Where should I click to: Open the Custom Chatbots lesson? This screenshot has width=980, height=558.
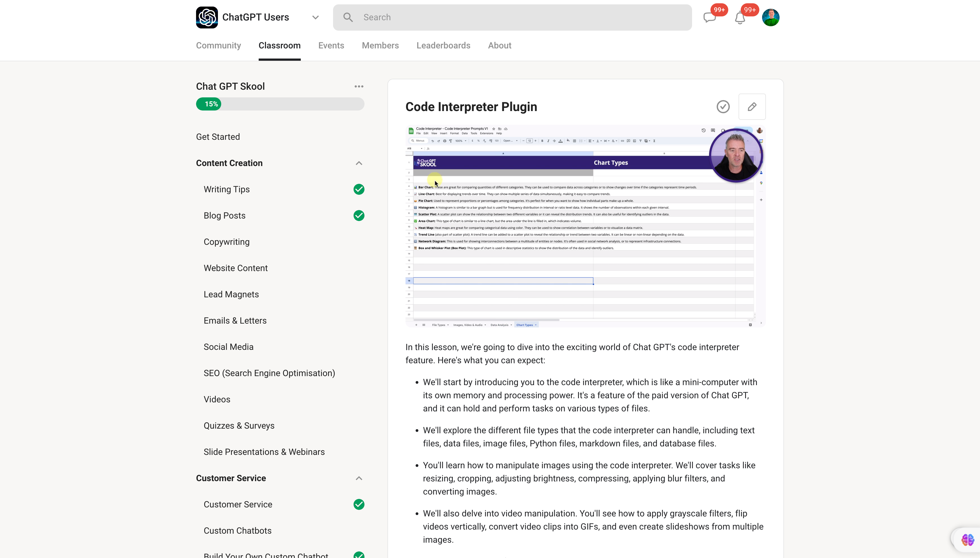point(237,530)
